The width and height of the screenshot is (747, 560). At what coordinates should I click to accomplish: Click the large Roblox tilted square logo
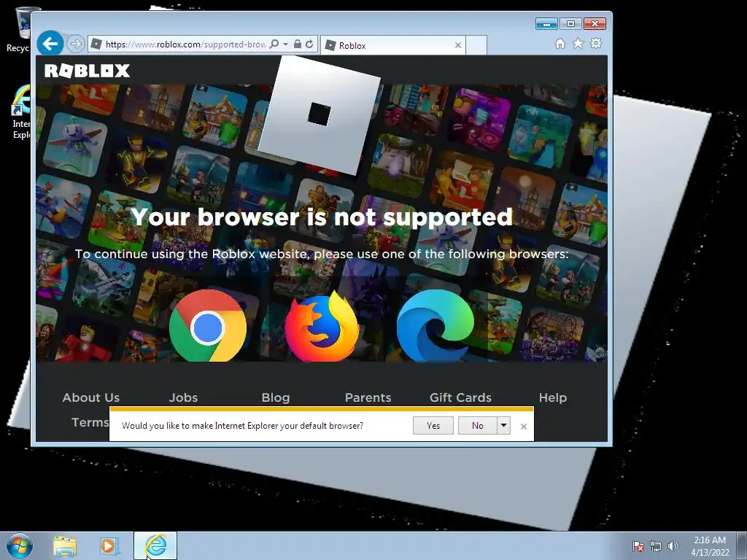coord(318,114)
